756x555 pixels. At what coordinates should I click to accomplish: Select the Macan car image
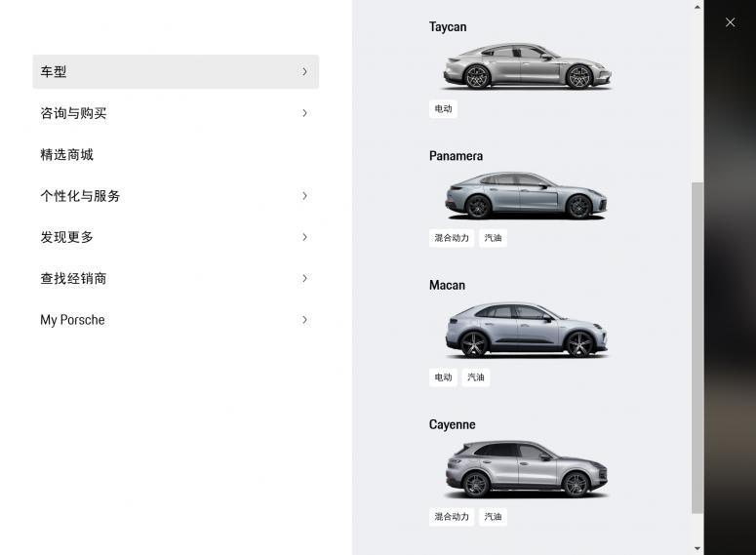tap(527, 329)
